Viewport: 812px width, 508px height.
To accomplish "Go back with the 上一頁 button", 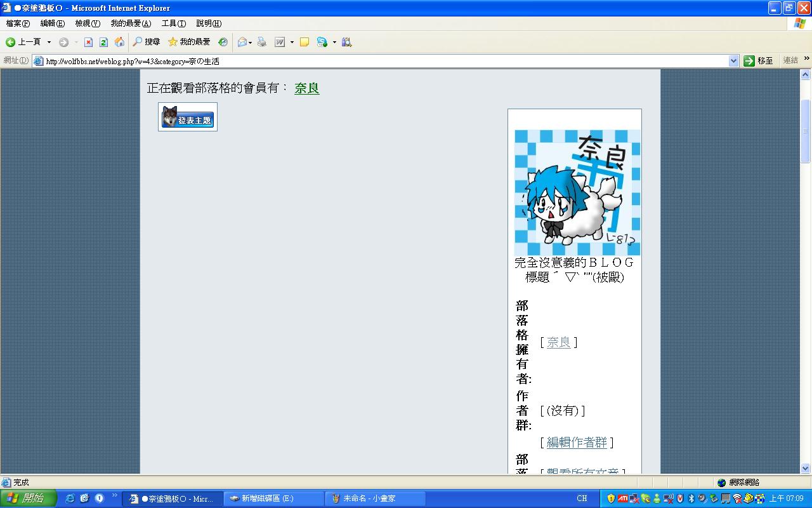I will click(x=23, y=42).
